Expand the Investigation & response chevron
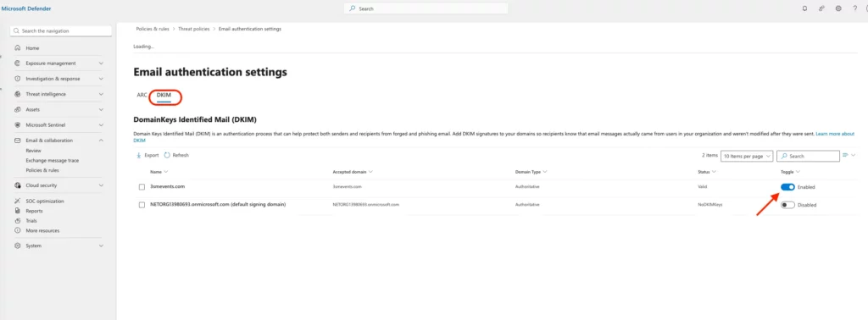This screenshot has height=320, width=868. click(x=101, y=79)
